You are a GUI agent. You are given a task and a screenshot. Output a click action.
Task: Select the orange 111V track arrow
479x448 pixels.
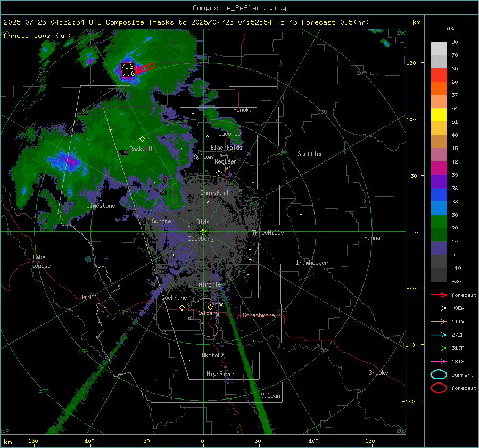439,321
